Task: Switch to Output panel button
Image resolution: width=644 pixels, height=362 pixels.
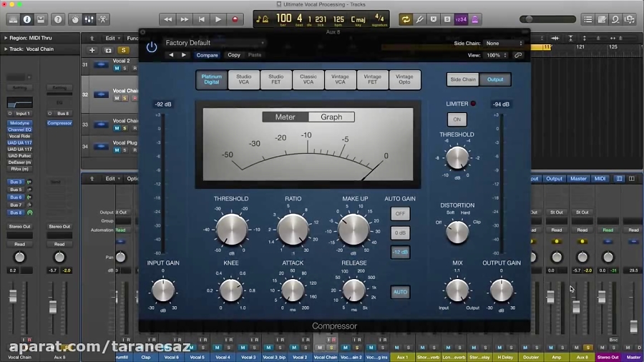Action: coord(495,79)
